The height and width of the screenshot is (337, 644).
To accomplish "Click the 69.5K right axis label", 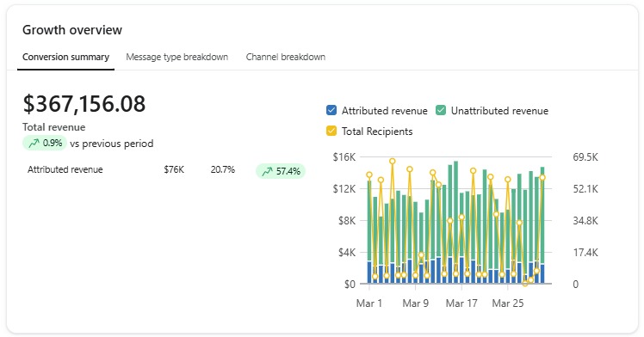I will [x=585, y=157].
